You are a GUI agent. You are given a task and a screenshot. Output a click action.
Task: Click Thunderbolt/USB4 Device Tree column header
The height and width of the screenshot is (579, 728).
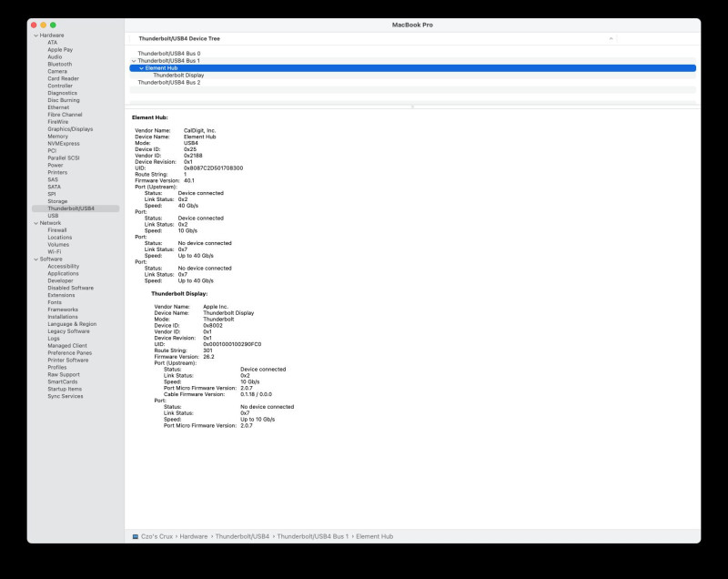(179, 38)
